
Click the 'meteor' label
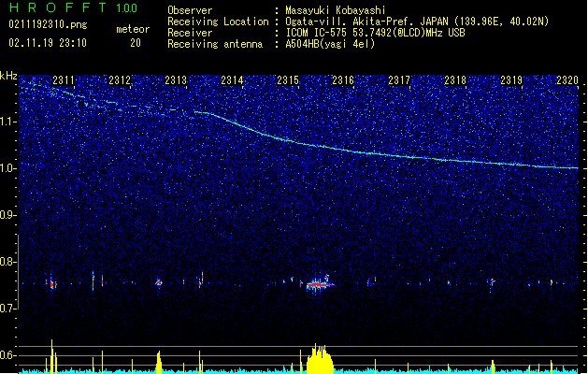(133, 29)
